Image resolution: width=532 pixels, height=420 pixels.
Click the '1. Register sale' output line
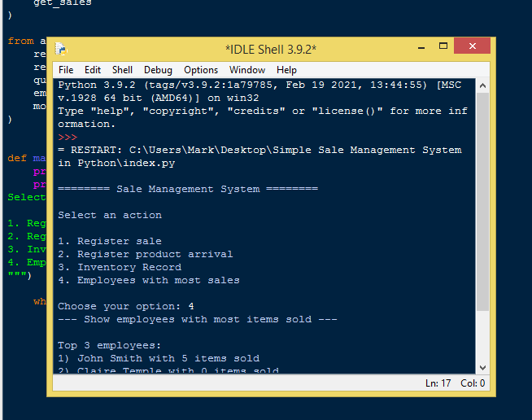pyautogui.click(x=110, y=241)
